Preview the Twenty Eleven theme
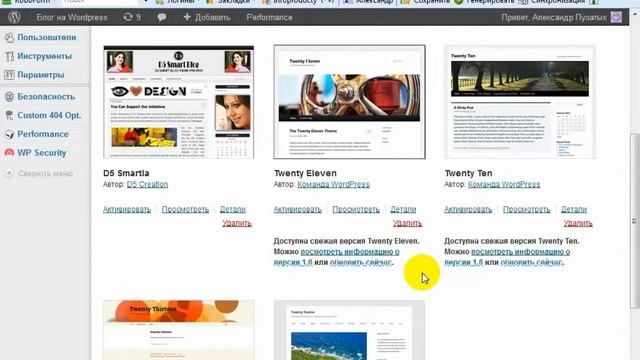 coord(356,209)
